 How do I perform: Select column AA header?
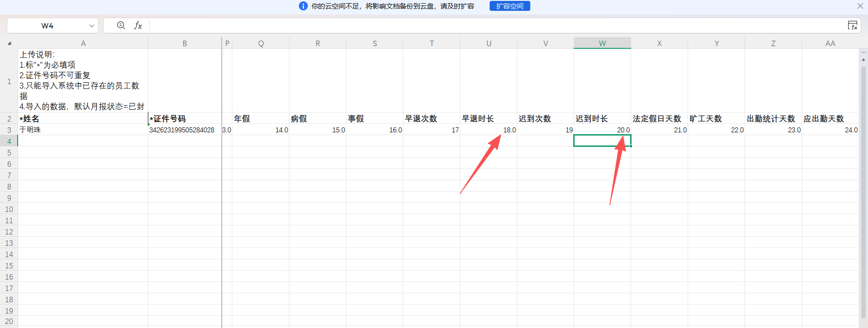click(x=830, y=43)
